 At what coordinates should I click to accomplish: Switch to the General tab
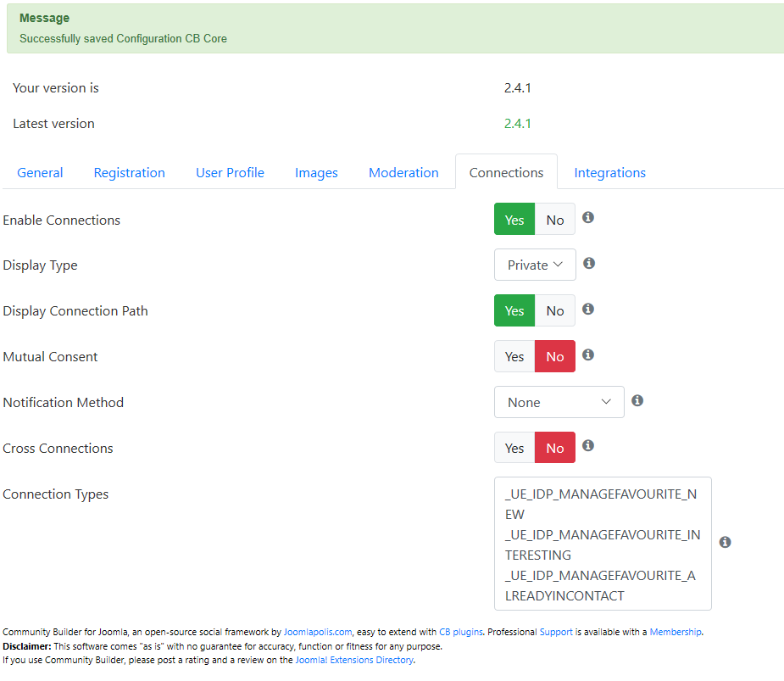pos(40,173)
